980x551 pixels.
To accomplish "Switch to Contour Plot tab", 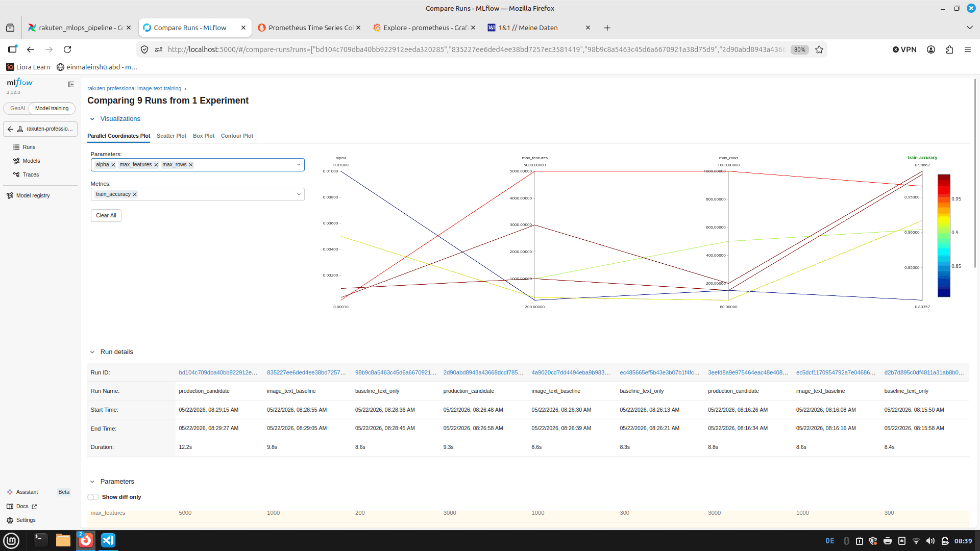I will point(237,136).
